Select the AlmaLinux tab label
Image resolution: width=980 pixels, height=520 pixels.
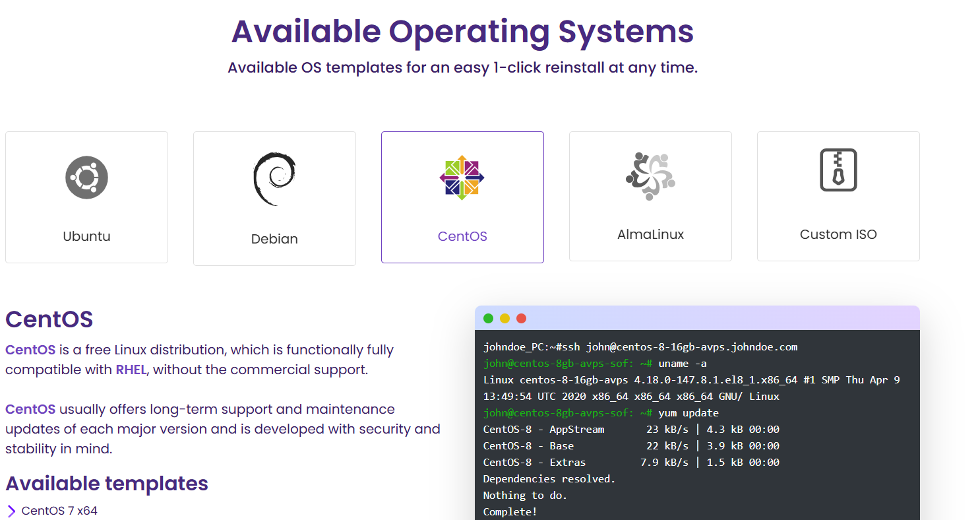[x=650, y=234]
